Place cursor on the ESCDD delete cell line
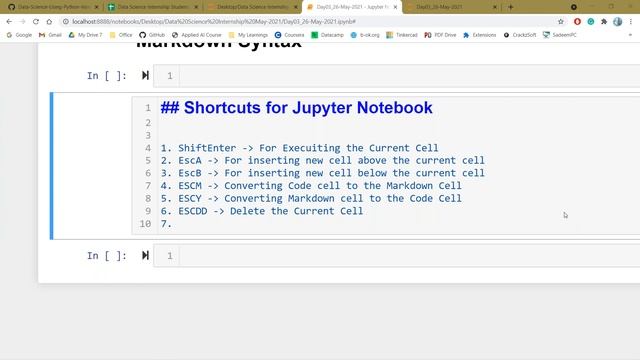This screenshot has height=360, width=640. (262, 211)
